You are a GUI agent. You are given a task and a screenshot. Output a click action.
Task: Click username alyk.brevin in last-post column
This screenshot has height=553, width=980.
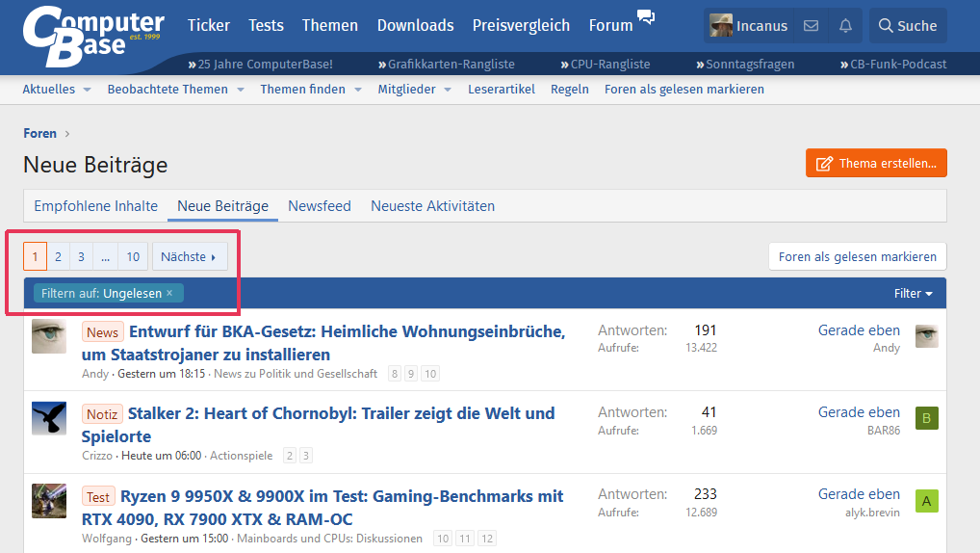coord(872,513)
